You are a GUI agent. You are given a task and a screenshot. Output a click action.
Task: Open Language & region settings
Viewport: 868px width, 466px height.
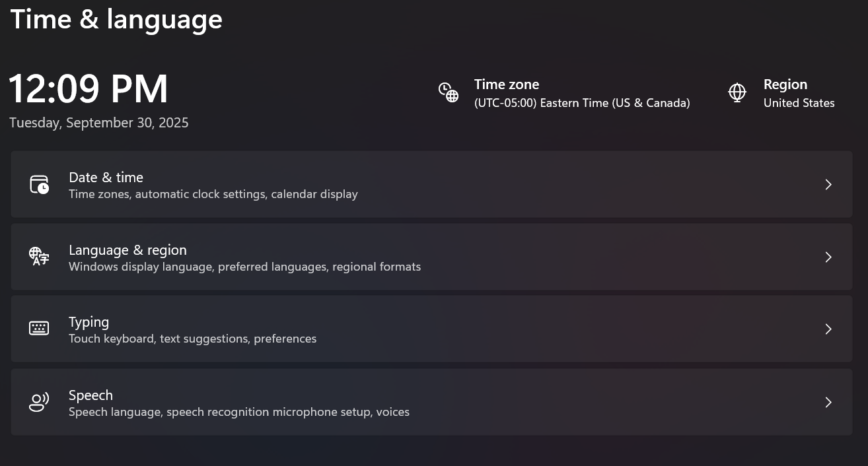pyautogui.click(x=431, y=257)
